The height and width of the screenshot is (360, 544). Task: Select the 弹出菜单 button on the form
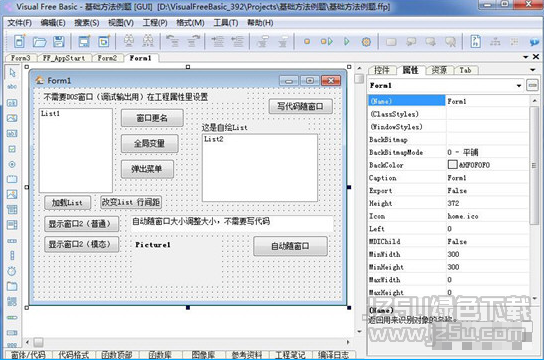click(147, 169)
